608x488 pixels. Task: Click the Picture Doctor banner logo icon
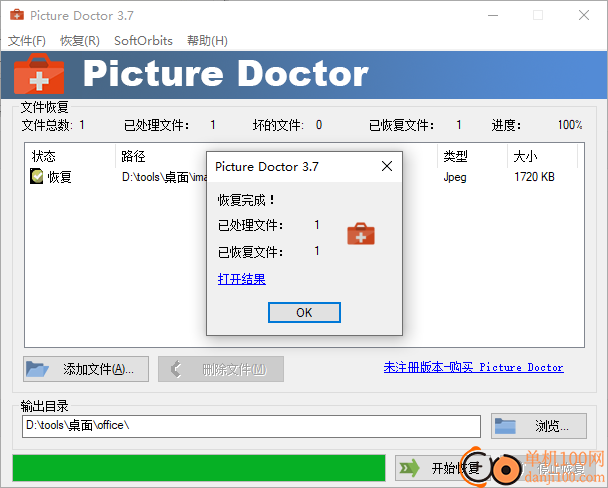coord(39,74)
